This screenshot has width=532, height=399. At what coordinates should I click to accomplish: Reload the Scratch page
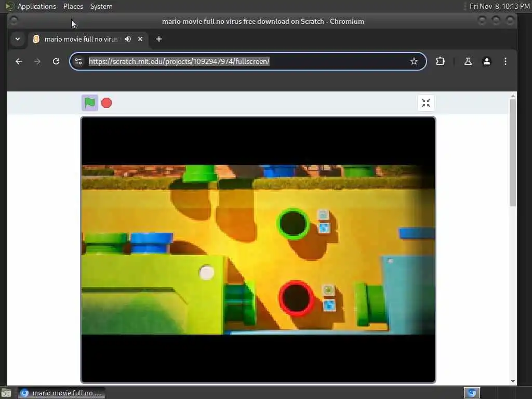click(x=56, y=61)
